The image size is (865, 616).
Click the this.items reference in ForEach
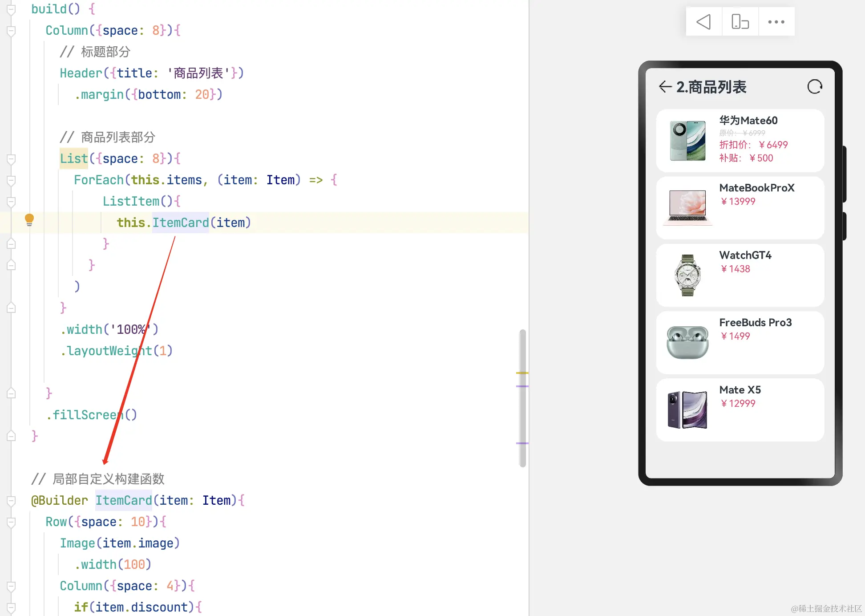pos(166,180)
